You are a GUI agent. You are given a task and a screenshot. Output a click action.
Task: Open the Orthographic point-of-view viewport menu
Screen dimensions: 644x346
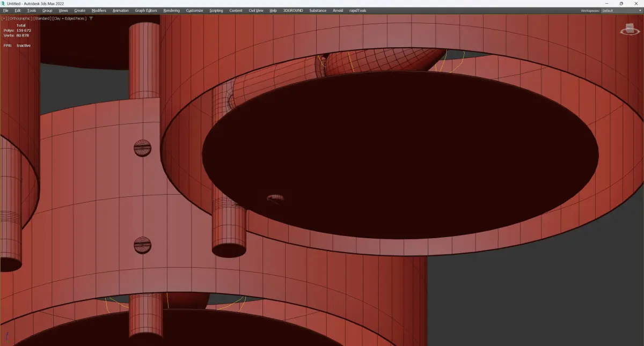click(x=20, y=18)
